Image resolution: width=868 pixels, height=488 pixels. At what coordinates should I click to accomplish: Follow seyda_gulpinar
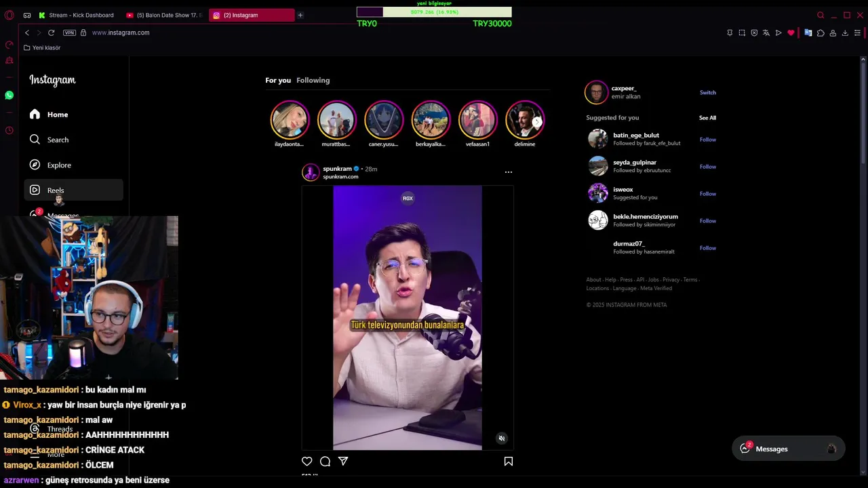707,167
